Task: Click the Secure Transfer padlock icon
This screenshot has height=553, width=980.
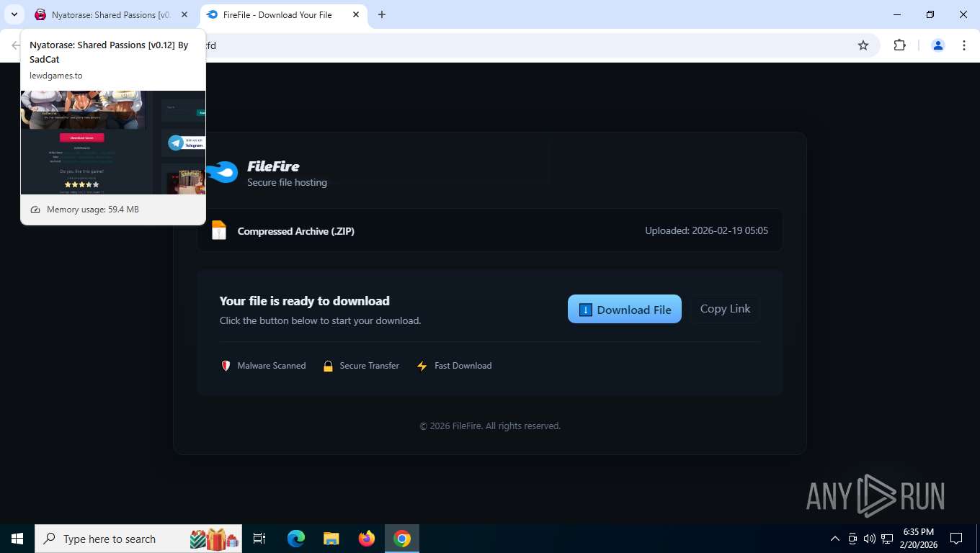Action: pyautogui.click(x=328, y=366)
